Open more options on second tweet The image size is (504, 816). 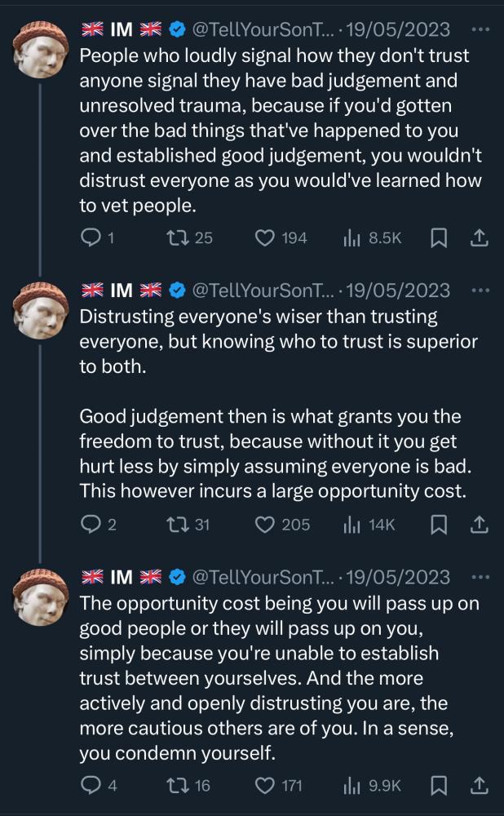(x=480, y=290)
